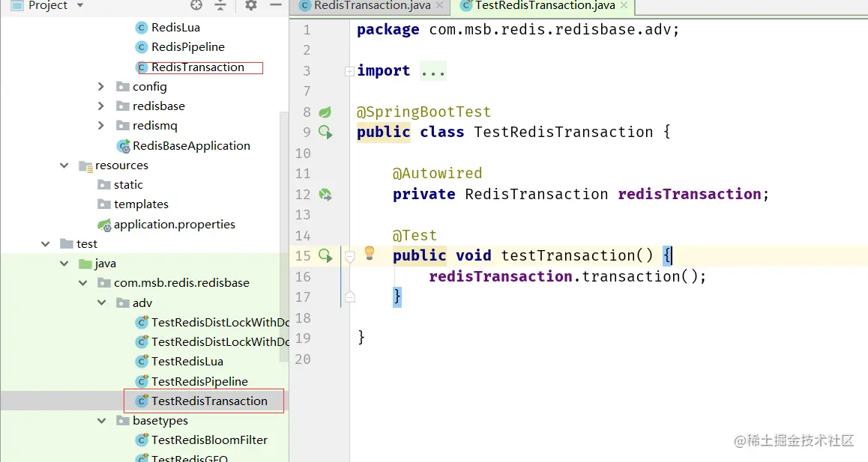Select TestRedisTransaction test class
Screen dimensions: 868x462
[209, 401]
